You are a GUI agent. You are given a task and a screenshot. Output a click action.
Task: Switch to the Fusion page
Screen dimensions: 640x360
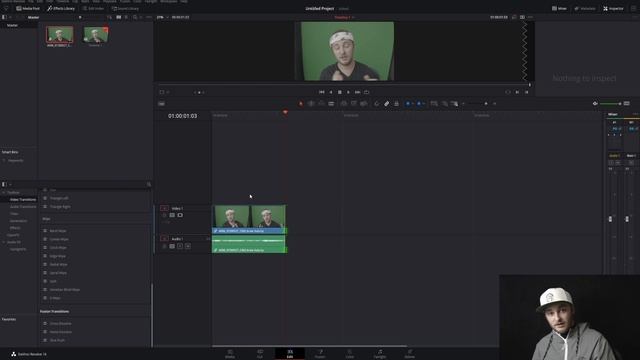(320, 353)
